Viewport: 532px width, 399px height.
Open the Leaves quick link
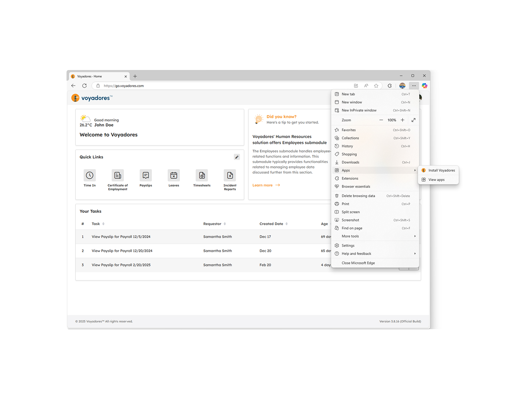click(x=174, y=179)
